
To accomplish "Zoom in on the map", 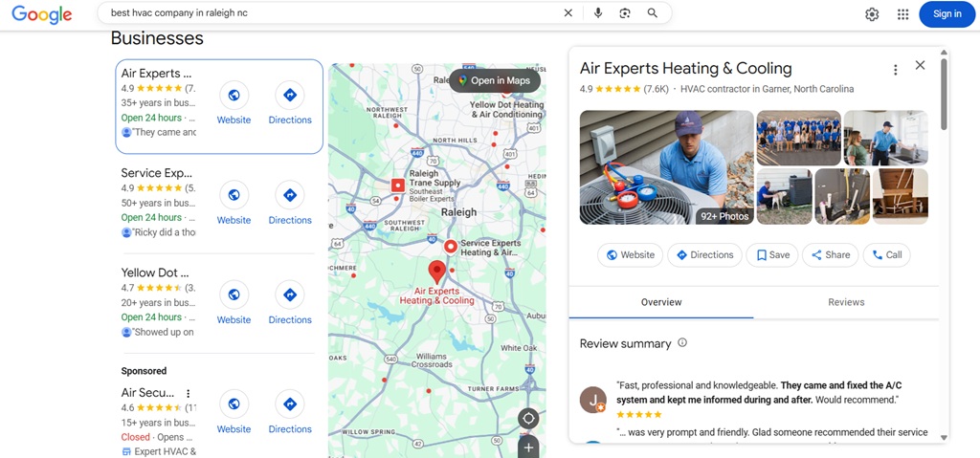I will point(528,447).
